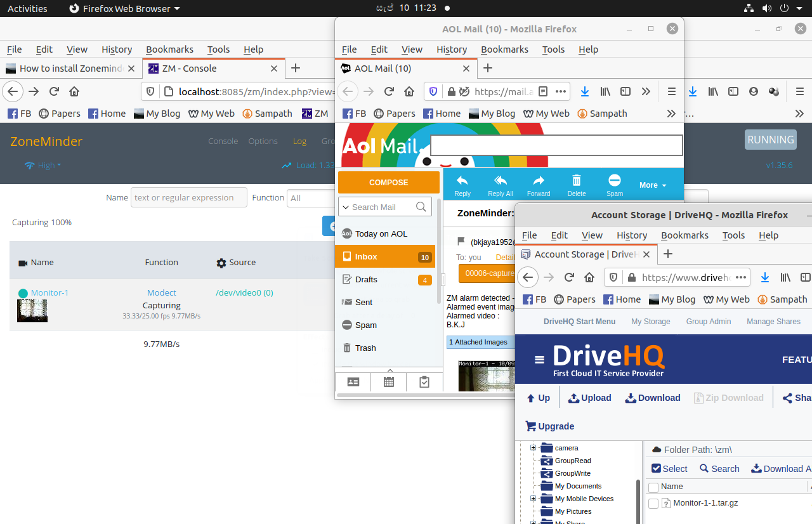Open AOL calendar icon below folder list

coord(389,382)
